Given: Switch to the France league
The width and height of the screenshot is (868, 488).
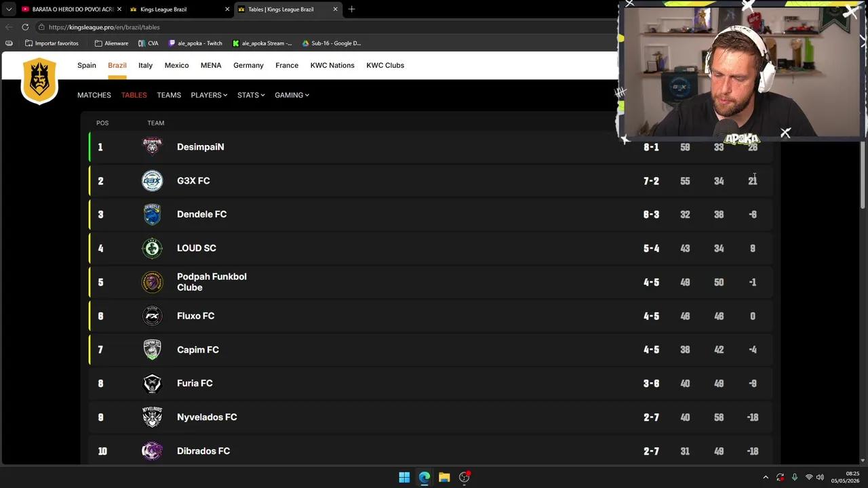Looking at the screenshot, I should tap(287, 65).
